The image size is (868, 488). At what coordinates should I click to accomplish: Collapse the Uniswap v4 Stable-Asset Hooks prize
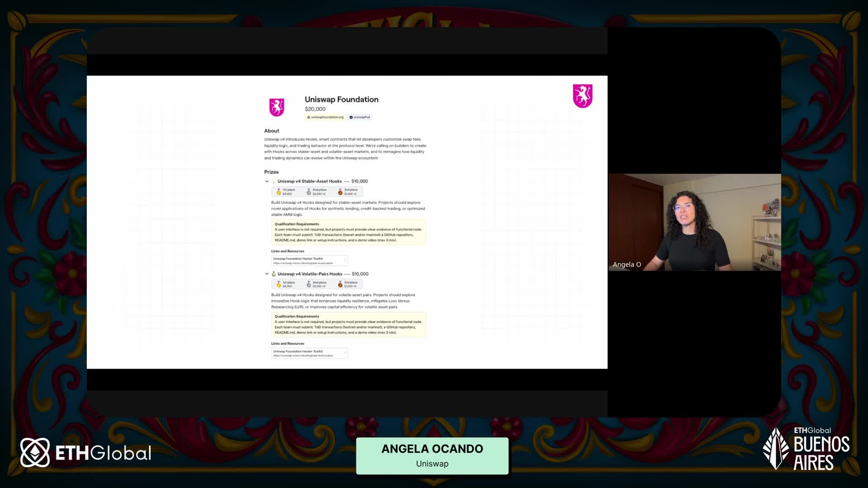pyautogui.click(x=267, y=182)
